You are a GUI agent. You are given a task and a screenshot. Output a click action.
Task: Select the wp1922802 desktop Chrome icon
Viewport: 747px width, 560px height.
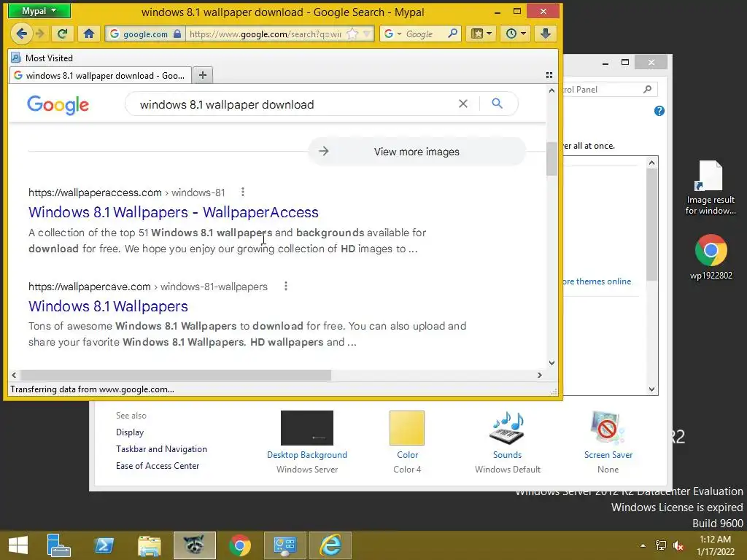point(711,257)
